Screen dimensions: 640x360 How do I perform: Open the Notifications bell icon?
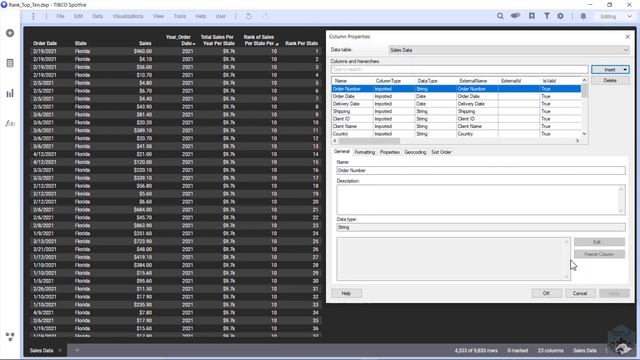pyautogui.click(x=583, y=16)
